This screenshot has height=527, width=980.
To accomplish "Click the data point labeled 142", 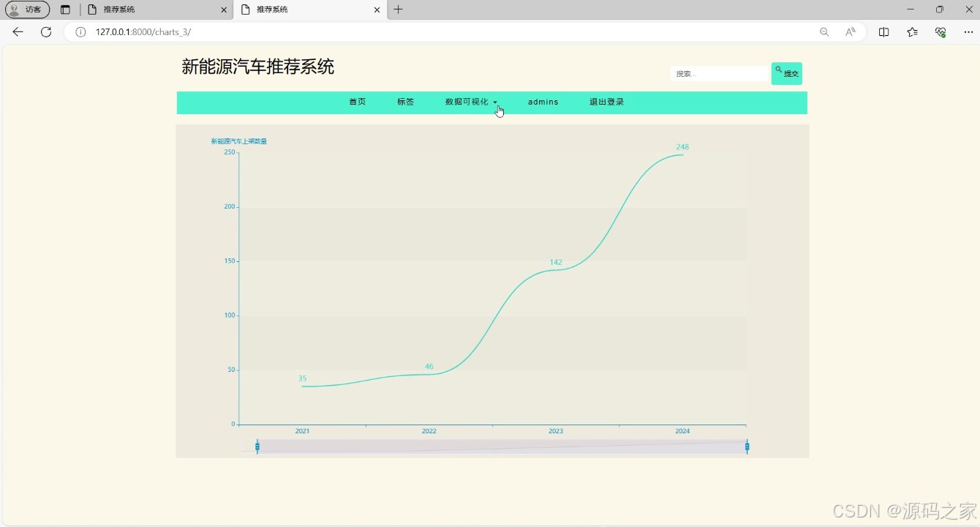I will [556, 270].
